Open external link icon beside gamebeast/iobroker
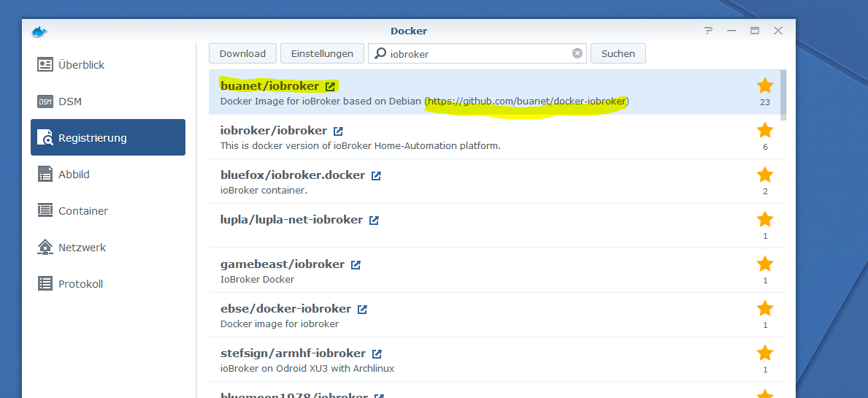 [356, 264]
